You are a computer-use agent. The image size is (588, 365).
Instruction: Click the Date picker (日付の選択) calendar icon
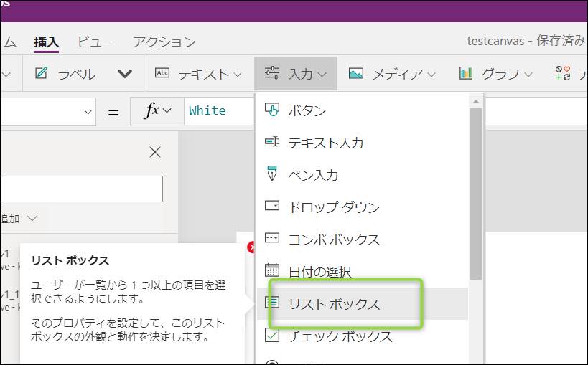(272, 270)
